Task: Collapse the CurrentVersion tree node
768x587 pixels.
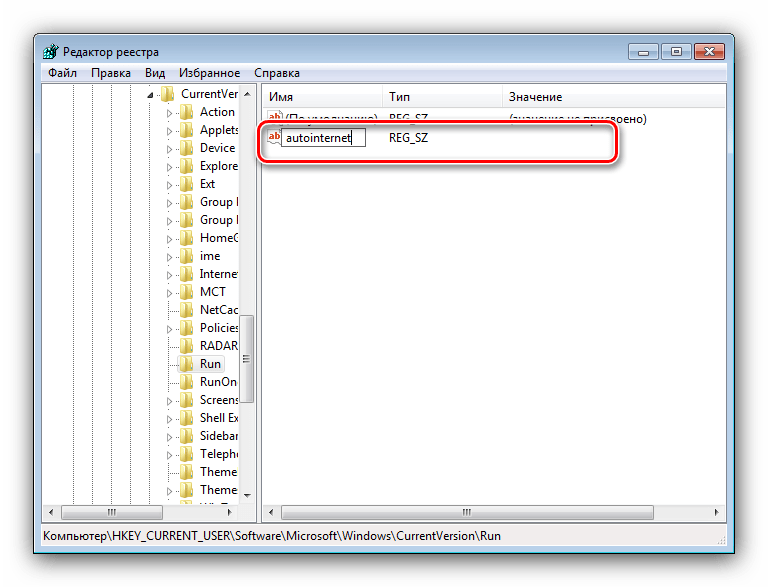Action: click(150, 95)
